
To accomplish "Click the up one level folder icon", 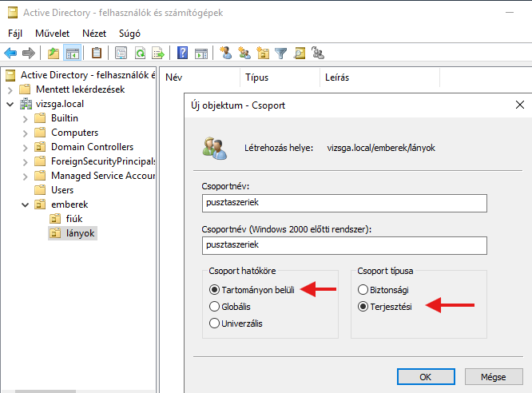I will point(54,54).
